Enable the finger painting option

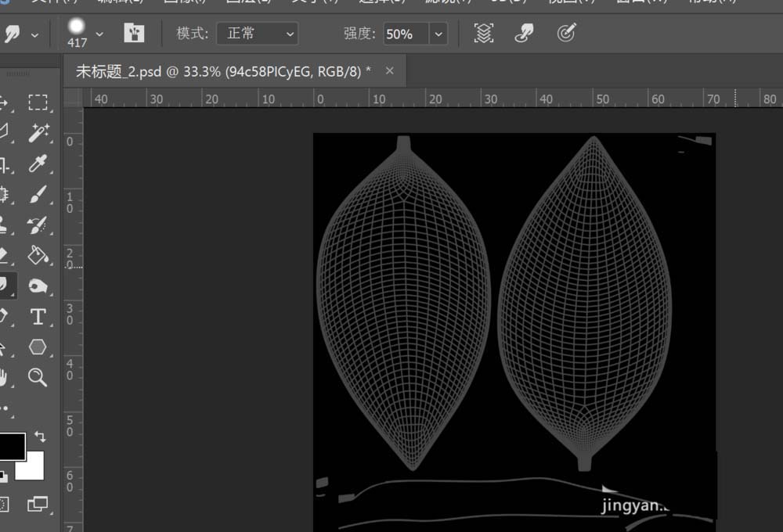click(x=524, y=33)
